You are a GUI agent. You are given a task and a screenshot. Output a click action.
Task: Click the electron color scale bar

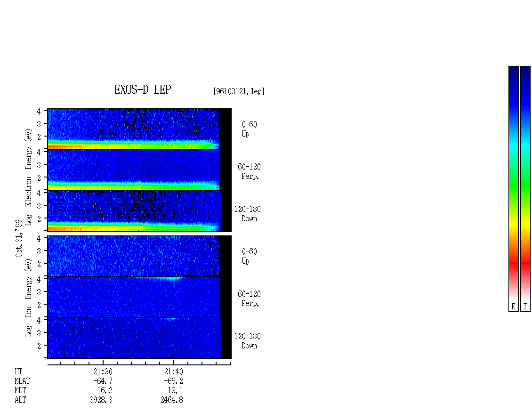(x=513, y=184)
